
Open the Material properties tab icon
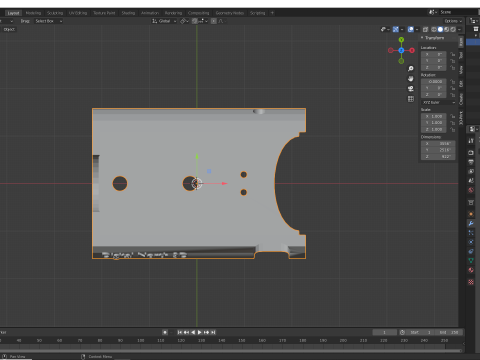[471, 270]
